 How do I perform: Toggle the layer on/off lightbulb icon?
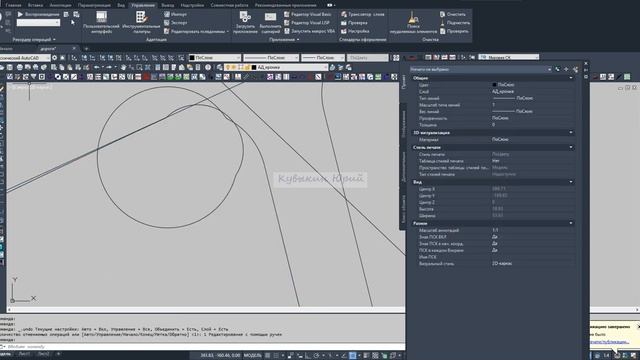pyautogui.click(x=228, y=67)
